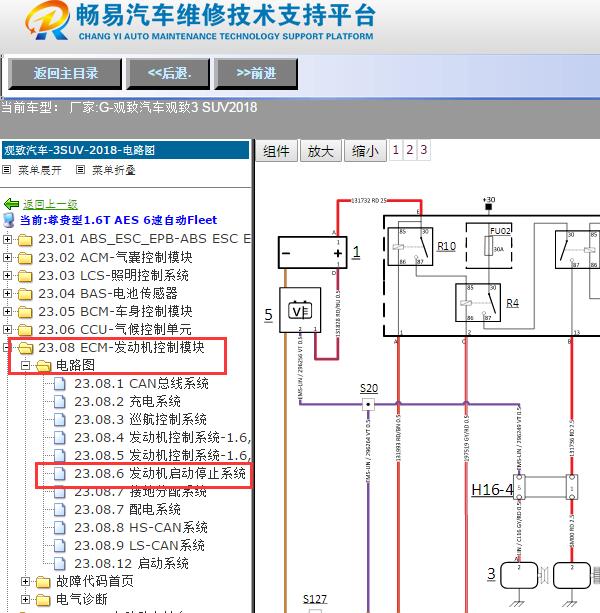The height and width of the screenshot is (613, 600).
Task: Click the page icon of 23.08.1 CAN总线系统
Action: pyautogui.click(x=59, y=384)
